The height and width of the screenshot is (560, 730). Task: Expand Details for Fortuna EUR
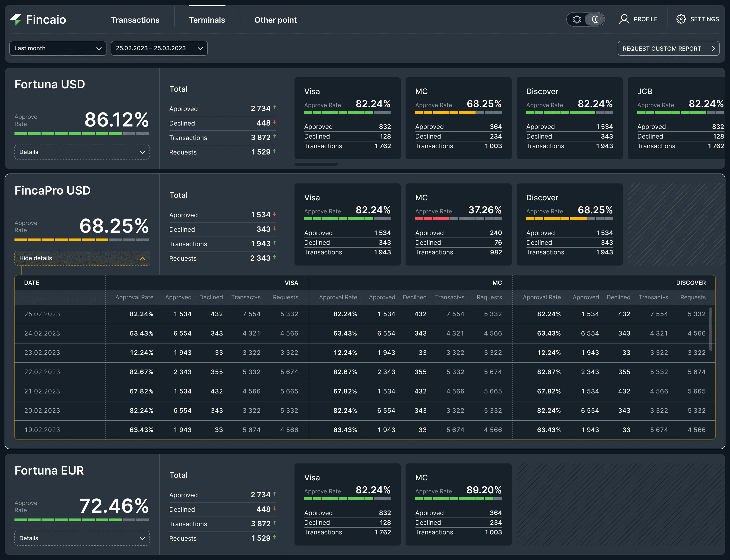point(82,538)
